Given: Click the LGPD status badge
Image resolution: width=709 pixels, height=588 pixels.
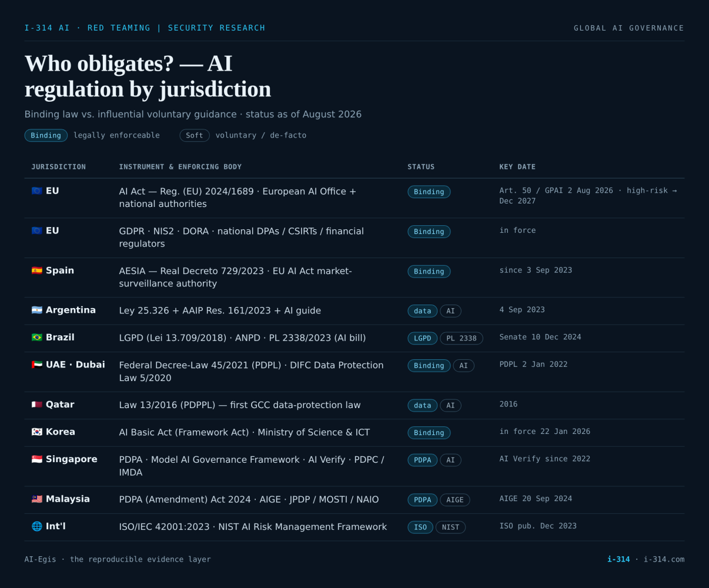Looking at the screenshot, I should coord(423,338).
